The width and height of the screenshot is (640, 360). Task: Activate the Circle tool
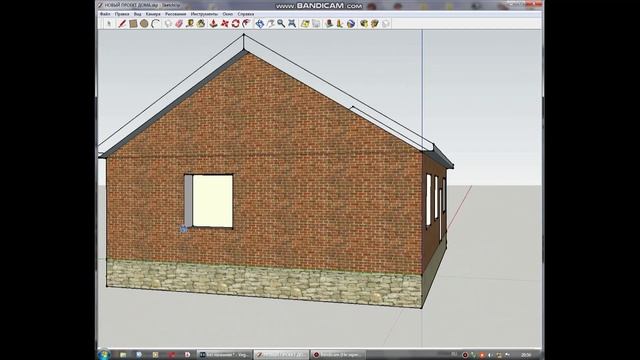coord(144,24)
